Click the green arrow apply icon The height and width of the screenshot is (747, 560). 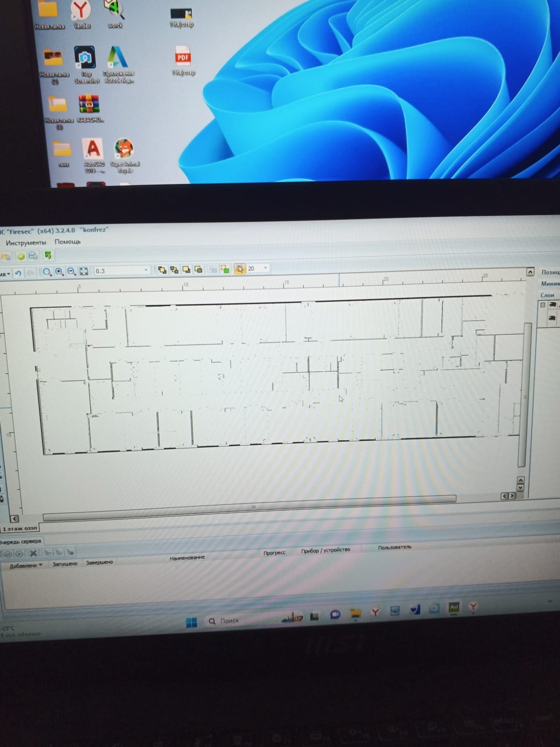48,255
